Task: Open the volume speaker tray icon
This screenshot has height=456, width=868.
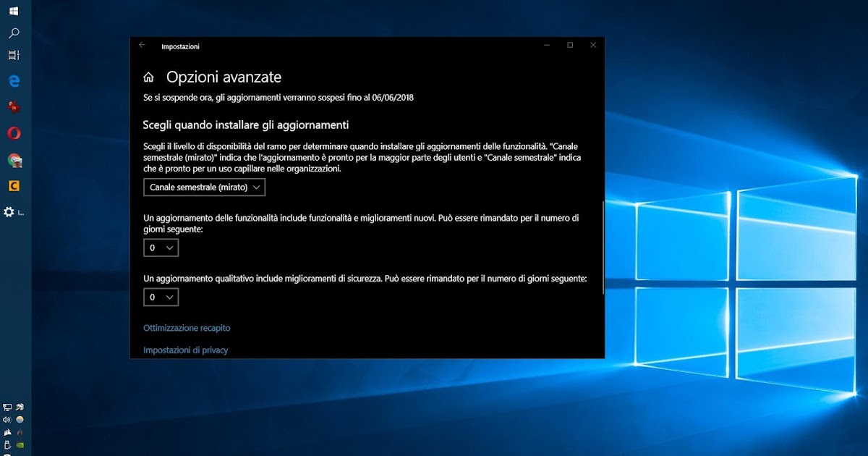Action: 7,420
